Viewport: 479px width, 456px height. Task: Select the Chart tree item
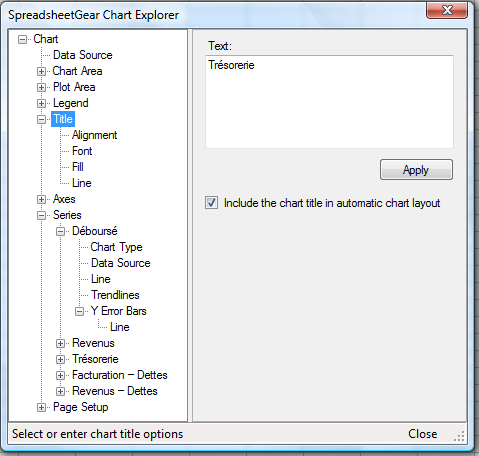(46, 39)
